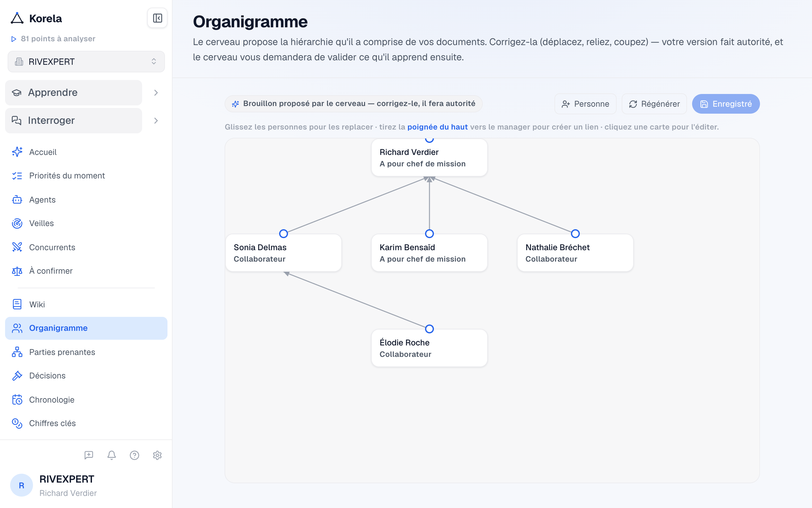Click the play icon beside 81 points à analyser

[x=14, y=39]
